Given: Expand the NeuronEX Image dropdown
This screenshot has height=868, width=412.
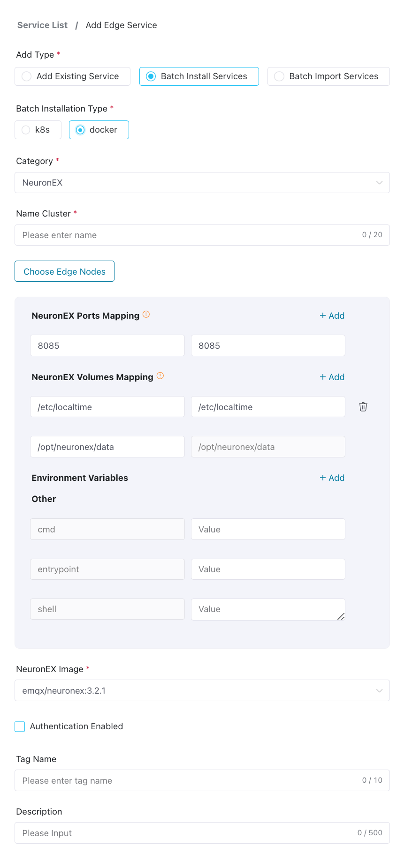Looking at the screenshot, I should point(202,691).
